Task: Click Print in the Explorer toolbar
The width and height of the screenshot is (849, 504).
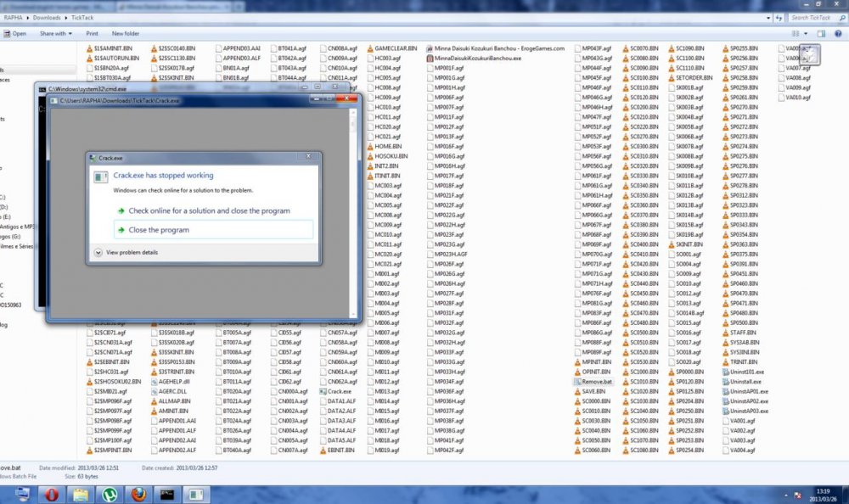Action: click(92, 33)
